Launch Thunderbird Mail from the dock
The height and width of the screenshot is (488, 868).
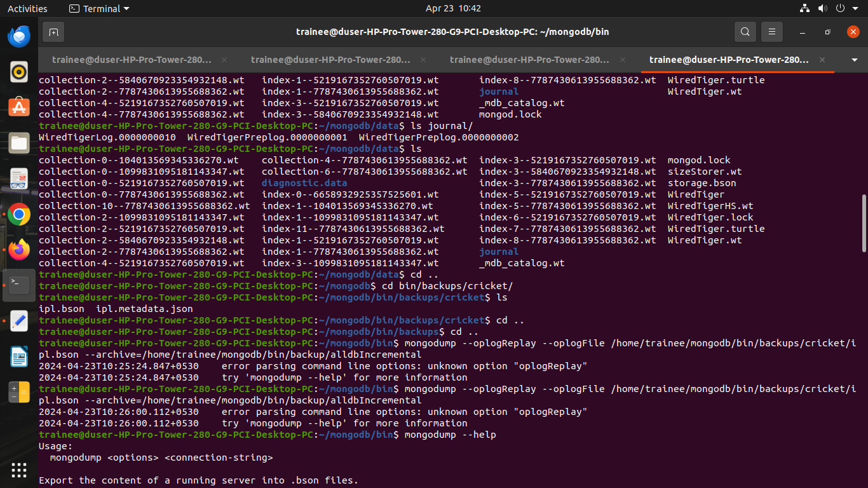tap(19, 36)
